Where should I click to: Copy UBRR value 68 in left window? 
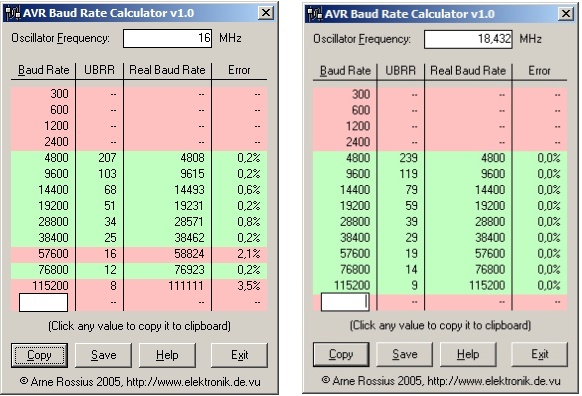click(110, 190)
